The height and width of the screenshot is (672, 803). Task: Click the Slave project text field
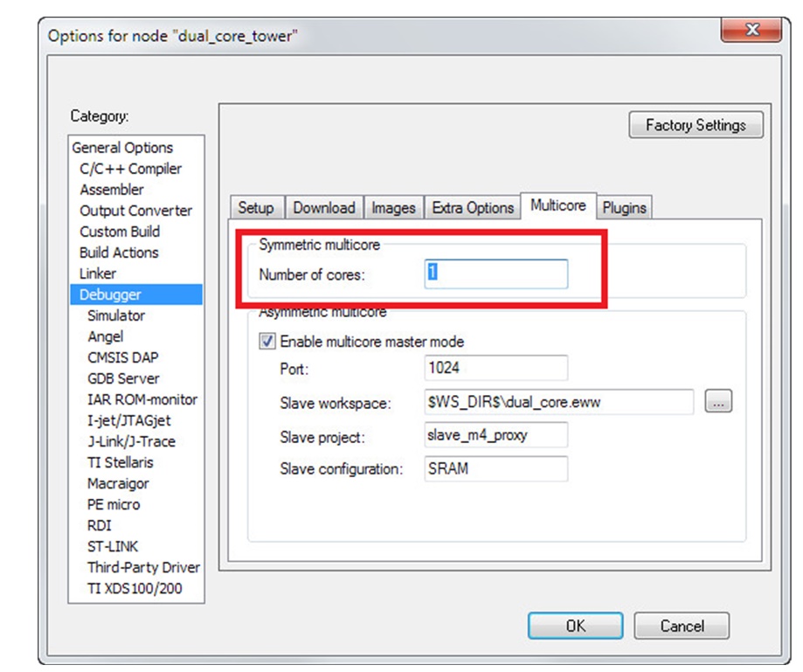click(x=496, y=434)
